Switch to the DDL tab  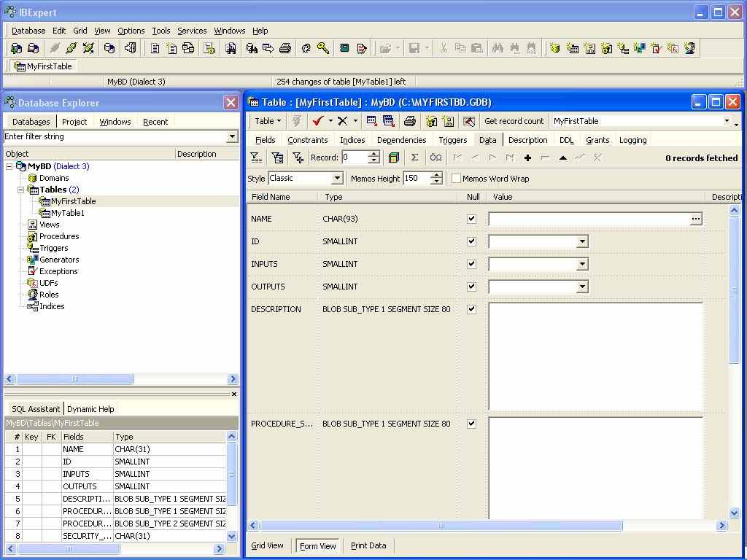(566, 140)
